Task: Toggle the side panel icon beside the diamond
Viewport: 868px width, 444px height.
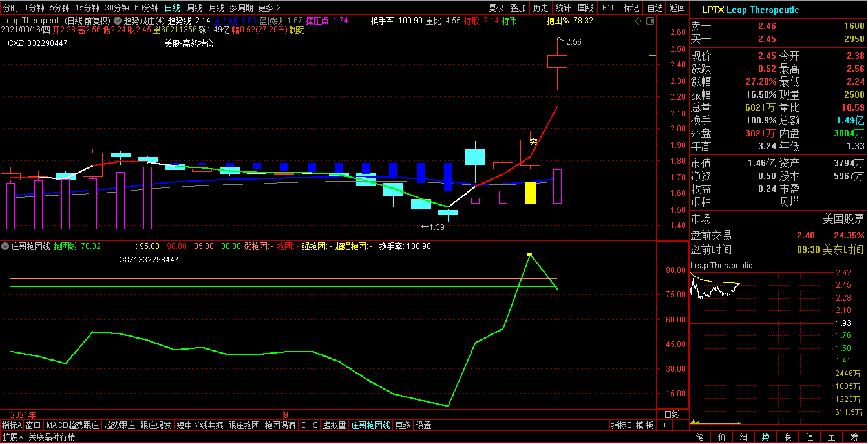Action: pyautogui.click(x=649, y=21)
